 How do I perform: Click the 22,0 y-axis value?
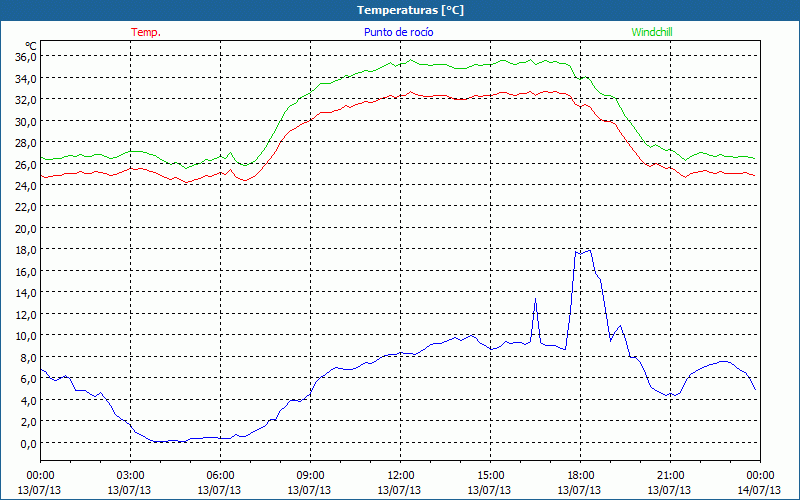click(26, 207)
